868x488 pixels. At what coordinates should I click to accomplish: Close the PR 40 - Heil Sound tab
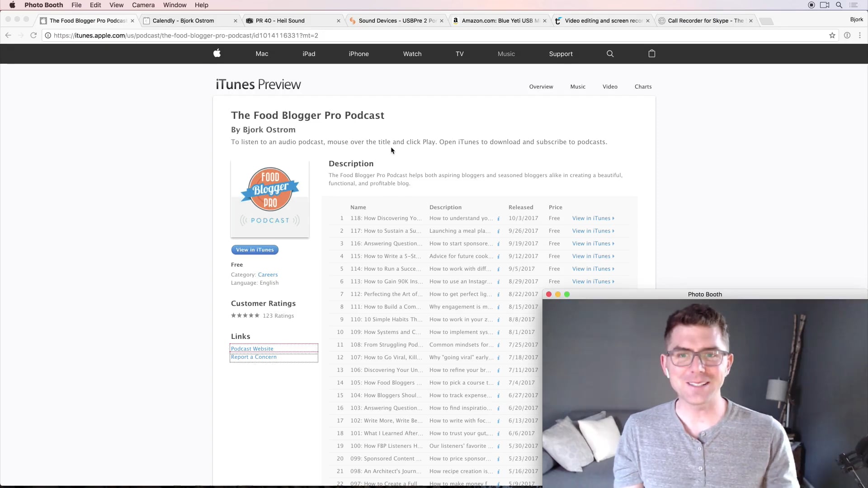click(x=338, y=21)
